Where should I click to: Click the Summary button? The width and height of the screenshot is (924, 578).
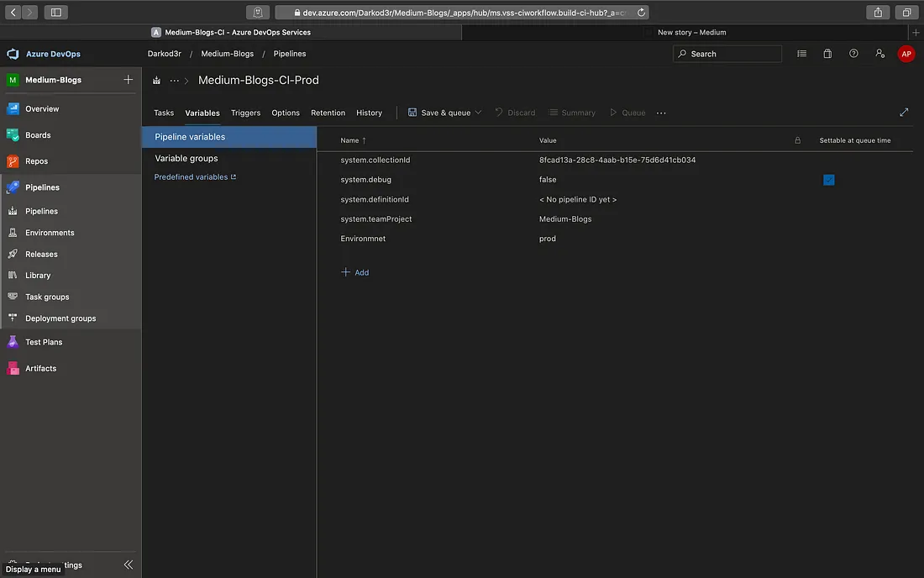pos(571,113)
